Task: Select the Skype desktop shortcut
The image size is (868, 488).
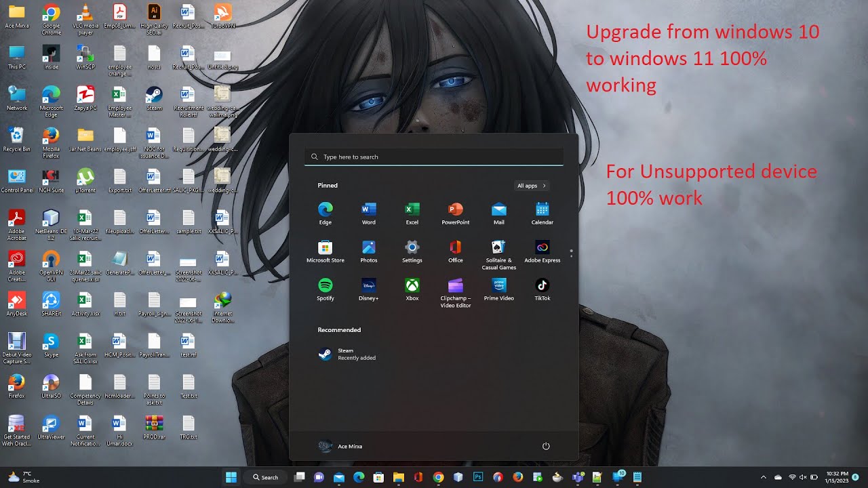Action: 51,346
